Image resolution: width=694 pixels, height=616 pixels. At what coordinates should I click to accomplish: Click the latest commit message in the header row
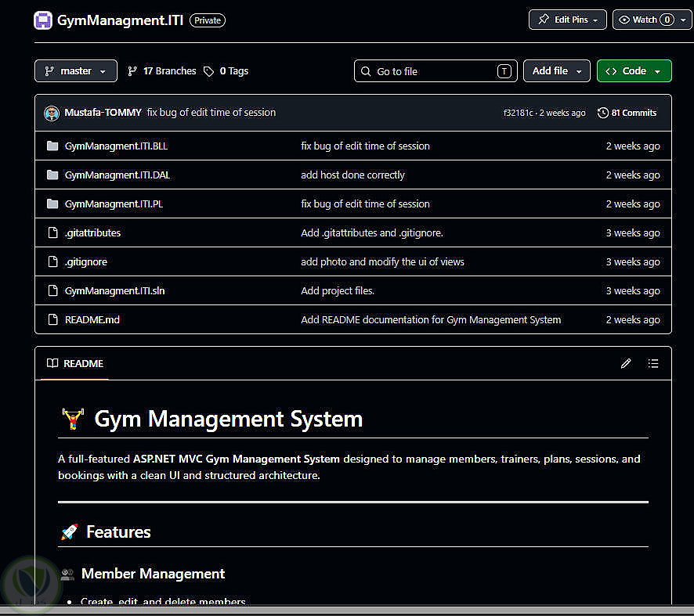click(211, 113)
